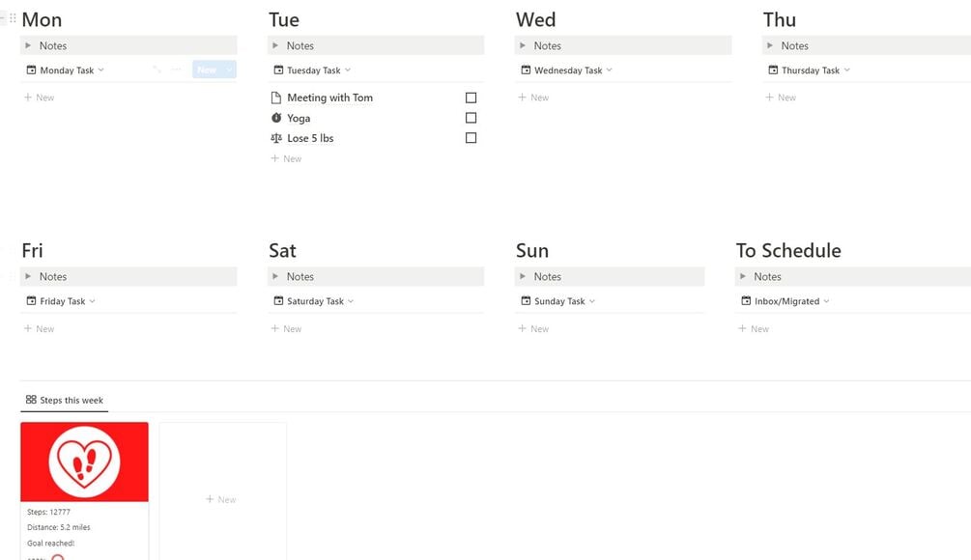
Task: Click the calendar icon of Friday Task view
Action: pyautogui.click(x=31, y=301)
